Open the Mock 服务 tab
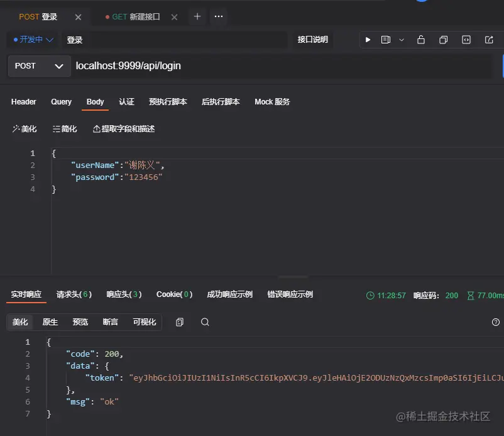The height and width of the screenshot is (436, 504). point(272,102)
